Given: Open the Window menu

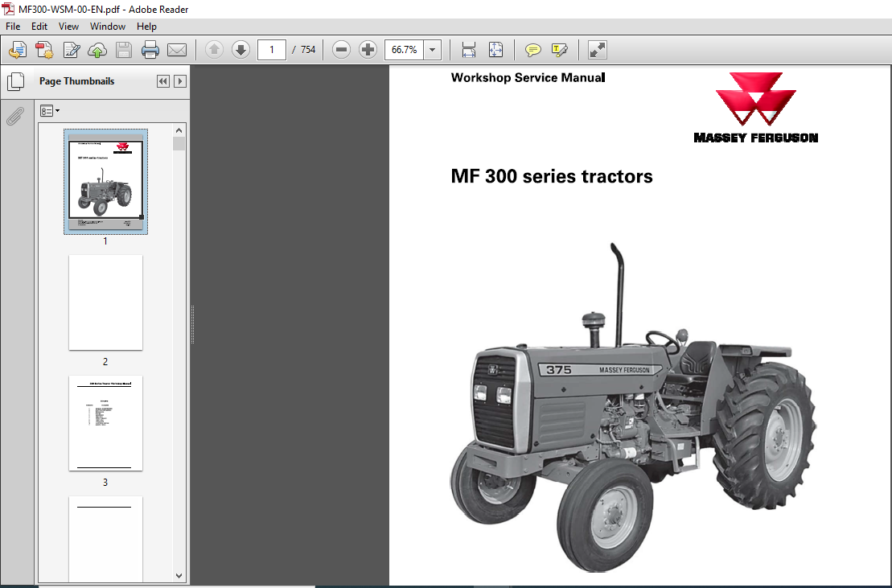Looking at the screenshot, I should (x=108, y=27).
